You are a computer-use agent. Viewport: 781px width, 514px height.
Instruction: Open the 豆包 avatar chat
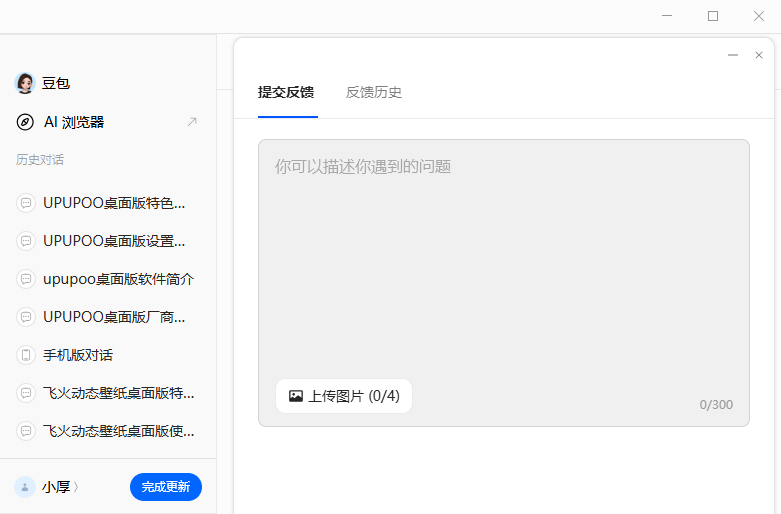coord(25,83)
